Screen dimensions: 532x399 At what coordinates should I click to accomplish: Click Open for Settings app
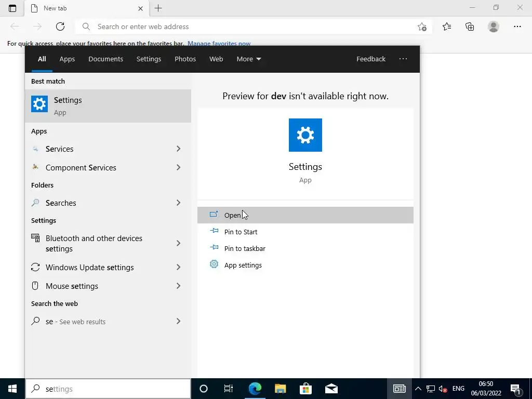point(305,215)
